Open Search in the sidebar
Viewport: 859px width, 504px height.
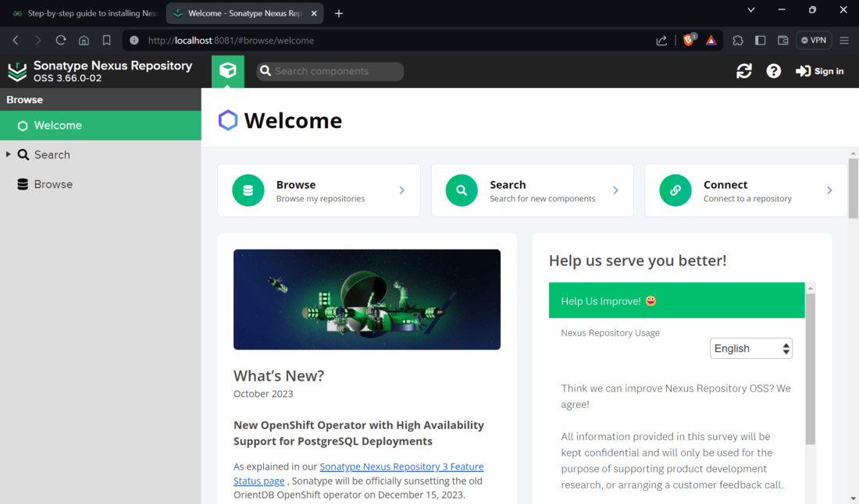pyautogui.click(x=52, y=154)
